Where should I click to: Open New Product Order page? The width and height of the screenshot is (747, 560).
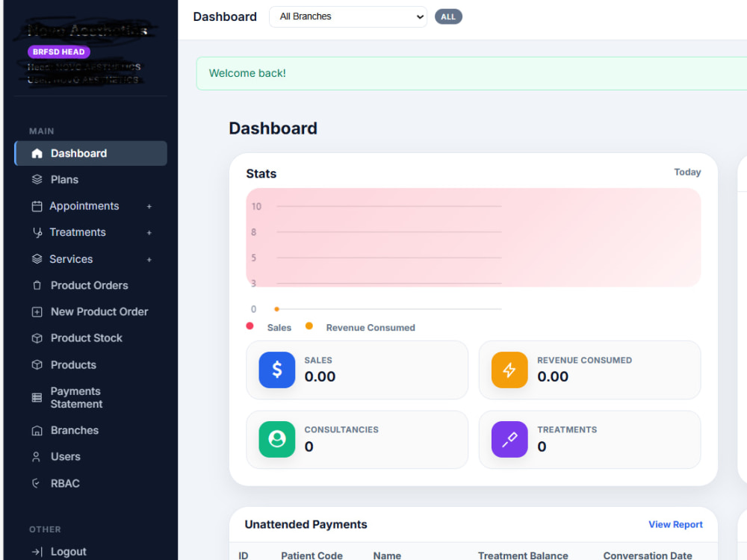90,312
